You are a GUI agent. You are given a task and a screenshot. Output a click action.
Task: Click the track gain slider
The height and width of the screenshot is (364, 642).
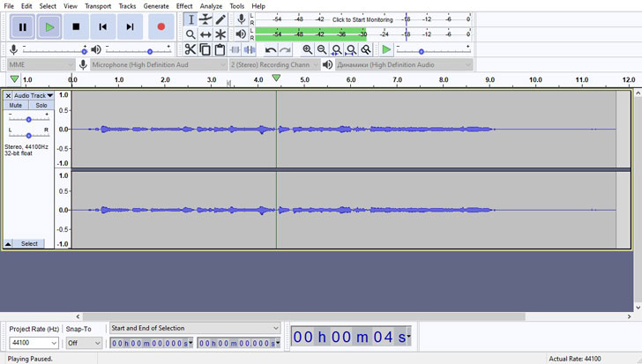(x=28, y=119)
